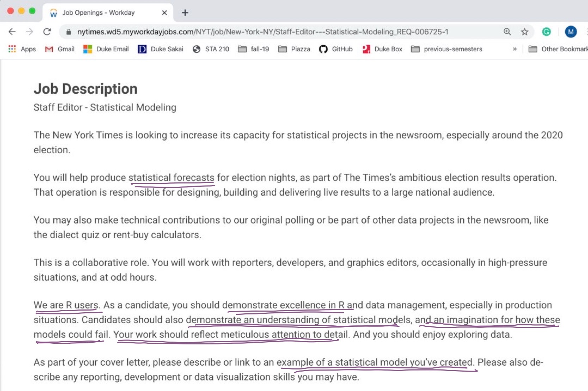This screenshot has height=391, width=588.
Task: Open the Duke Sakai bookmark
Action: tap(160, 49)
